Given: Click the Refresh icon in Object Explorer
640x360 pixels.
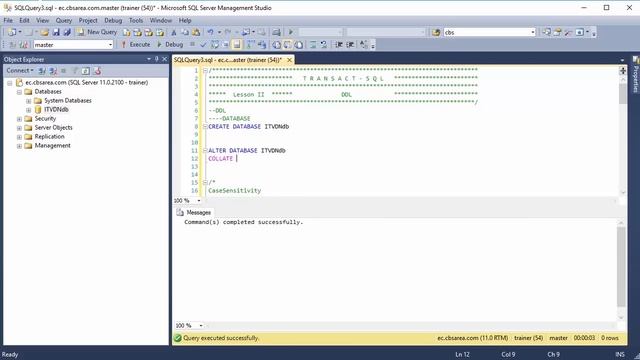Looking at the screenshot, I should pos(86,71).
